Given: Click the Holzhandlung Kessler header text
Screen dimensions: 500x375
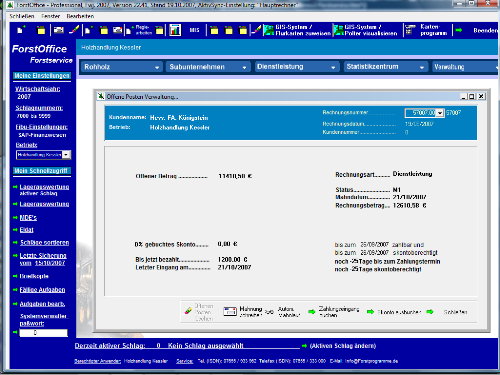Looking at the screenshot, I should (x=111, y=48).
